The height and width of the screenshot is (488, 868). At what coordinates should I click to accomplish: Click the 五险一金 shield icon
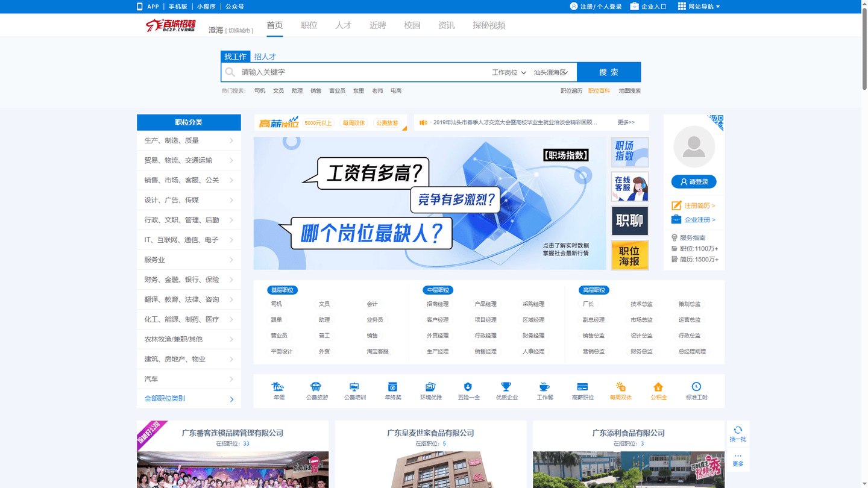[x=468, y=387]
